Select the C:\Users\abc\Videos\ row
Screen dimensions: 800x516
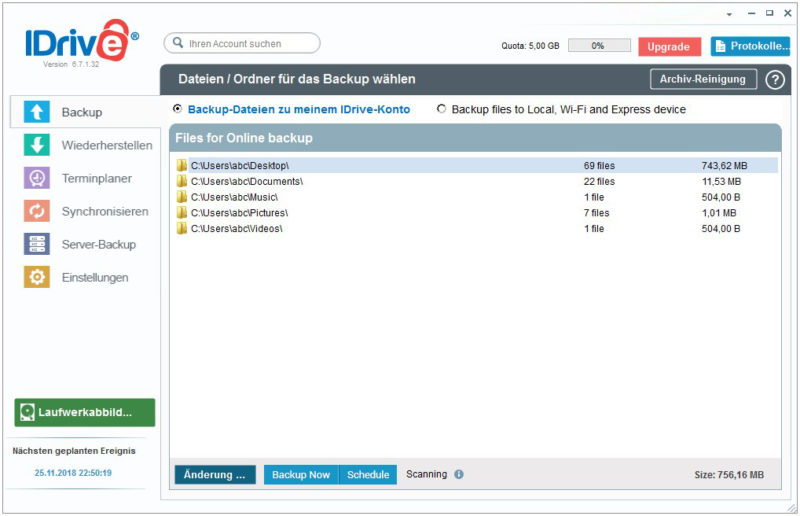click(x=476, y=228)
